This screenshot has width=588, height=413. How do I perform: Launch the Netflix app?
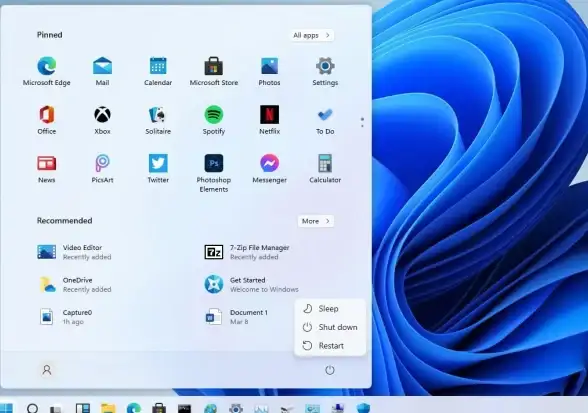269,120
